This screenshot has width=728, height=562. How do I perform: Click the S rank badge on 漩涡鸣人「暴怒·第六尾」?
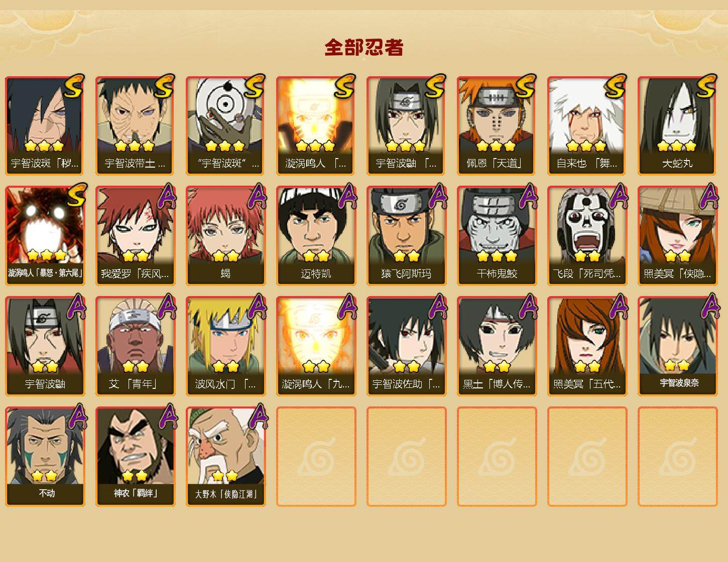[x=75, y=196]
